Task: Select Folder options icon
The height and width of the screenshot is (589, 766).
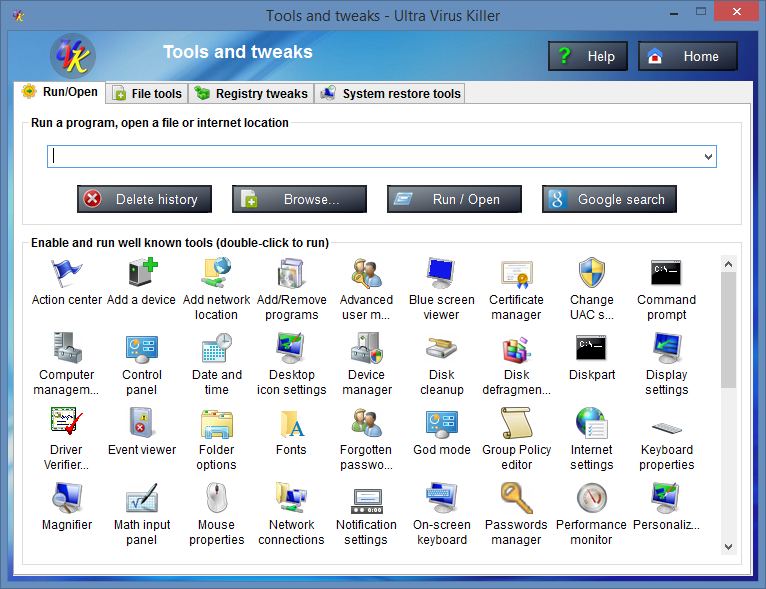Action: coord(216,423)
